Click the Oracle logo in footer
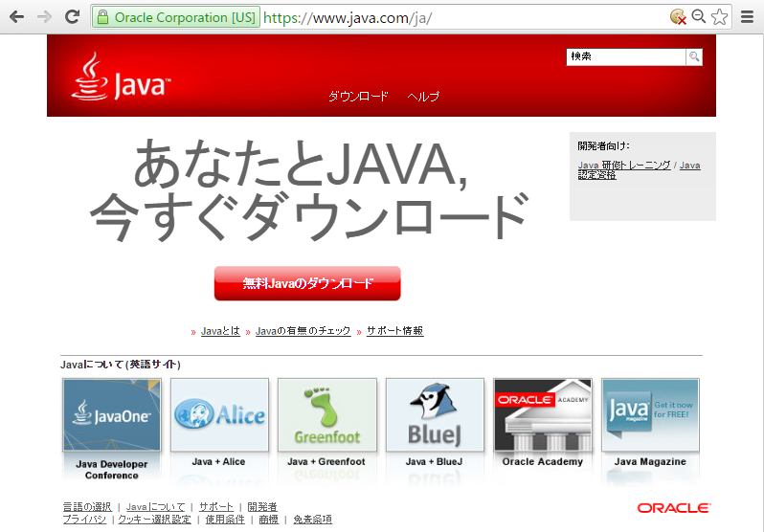 [x=674, y=508]
